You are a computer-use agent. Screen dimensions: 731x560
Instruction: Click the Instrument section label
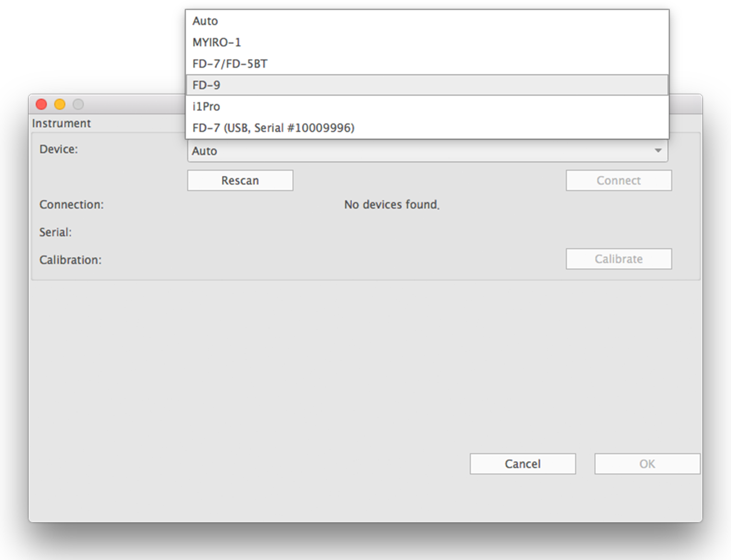tap(61, 124)
